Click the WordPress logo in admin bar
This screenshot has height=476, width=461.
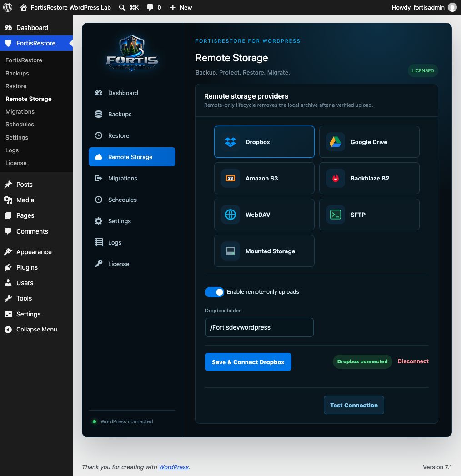(x=8, y=7)
